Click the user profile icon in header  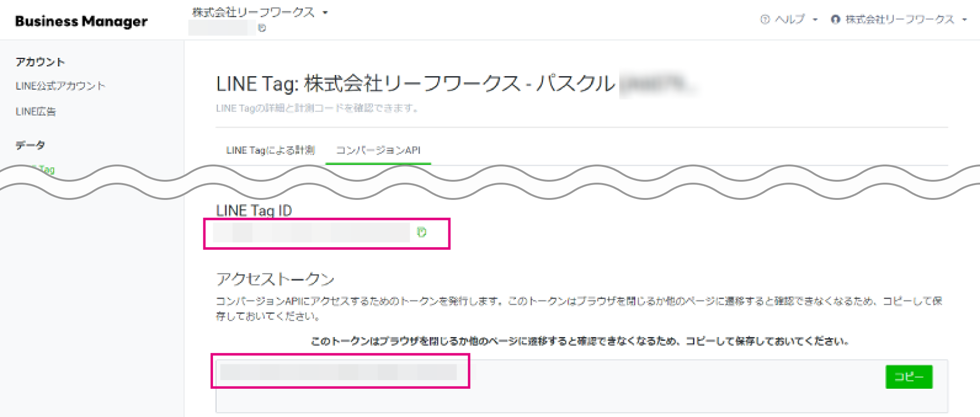(835, 20)
